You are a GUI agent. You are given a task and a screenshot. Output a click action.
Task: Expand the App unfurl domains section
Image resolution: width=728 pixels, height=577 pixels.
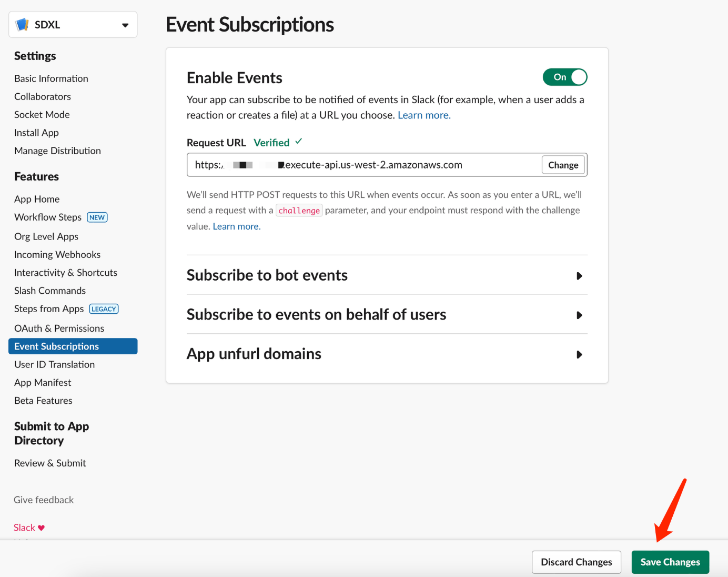tap(387, 354)
